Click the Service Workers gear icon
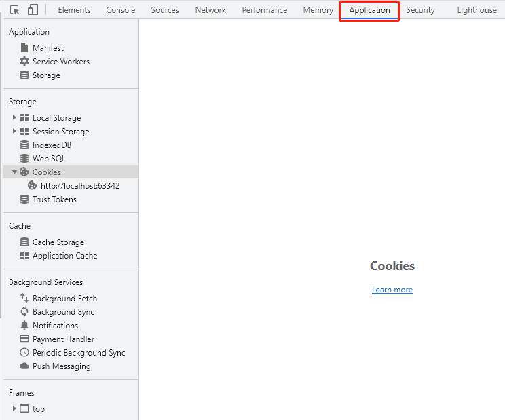 coord(24,61)
